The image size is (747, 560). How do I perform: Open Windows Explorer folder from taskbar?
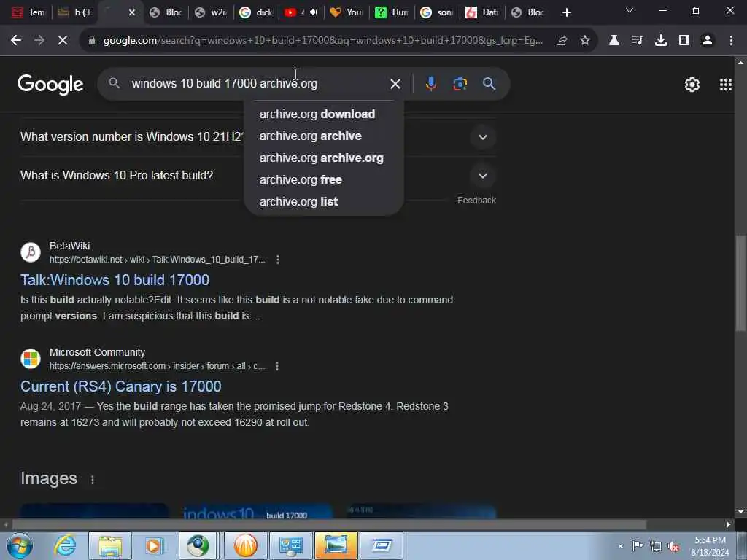click(110, 545)
